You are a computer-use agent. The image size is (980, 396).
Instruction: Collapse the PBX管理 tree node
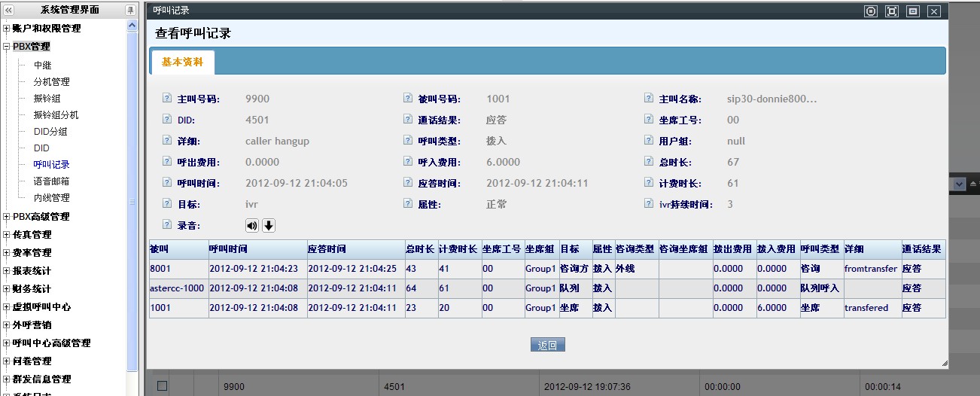click(7, 47)
